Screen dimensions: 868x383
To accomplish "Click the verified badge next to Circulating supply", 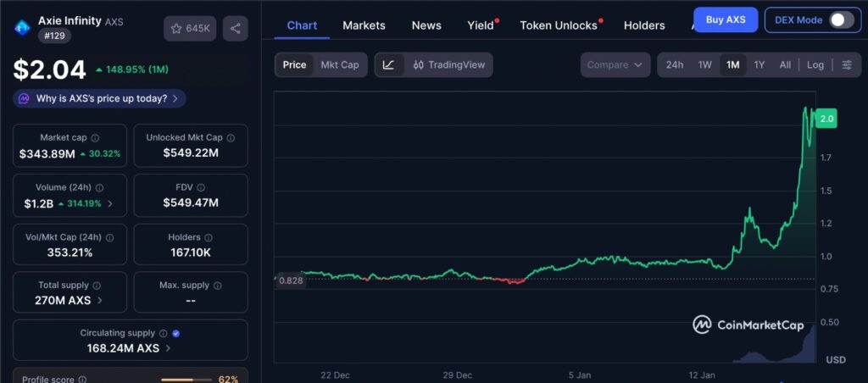I will coord(176,333).
